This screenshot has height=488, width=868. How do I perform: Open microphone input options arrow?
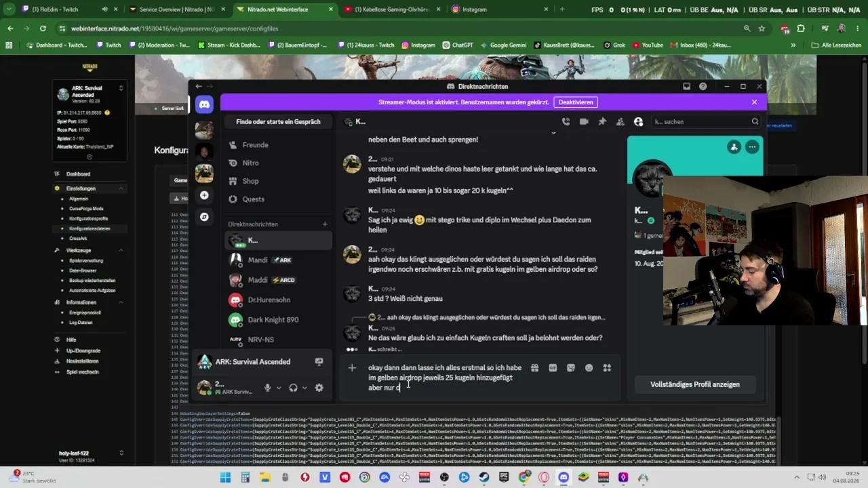279,388
